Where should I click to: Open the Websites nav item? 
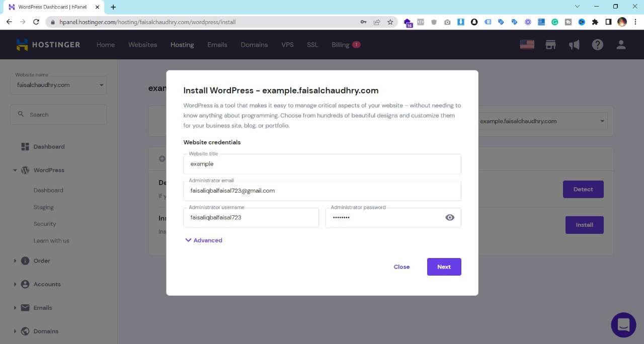coord(142,45)
